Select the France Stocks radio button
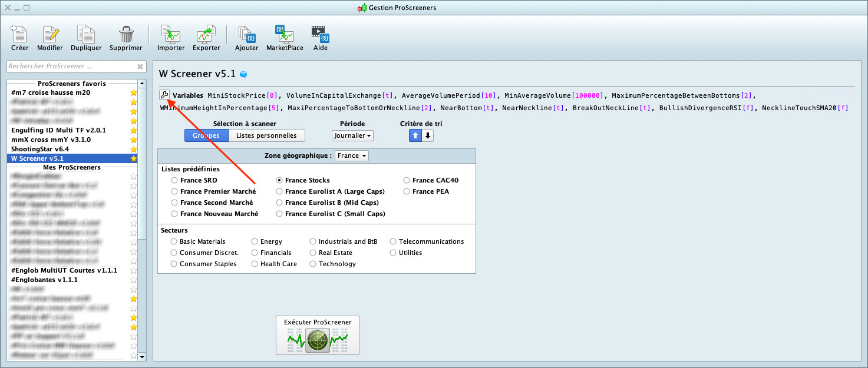Screen dimensions: 868x368 (x=279, y=180)
